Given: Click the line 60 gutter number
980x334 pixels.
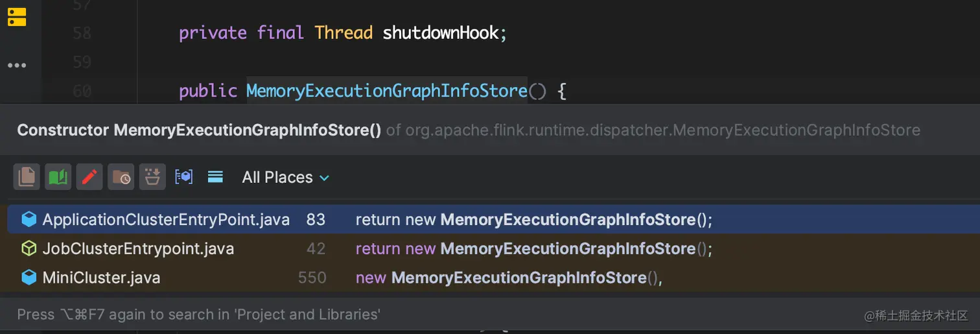Looking at the screenshot, I should pos(82,91).
